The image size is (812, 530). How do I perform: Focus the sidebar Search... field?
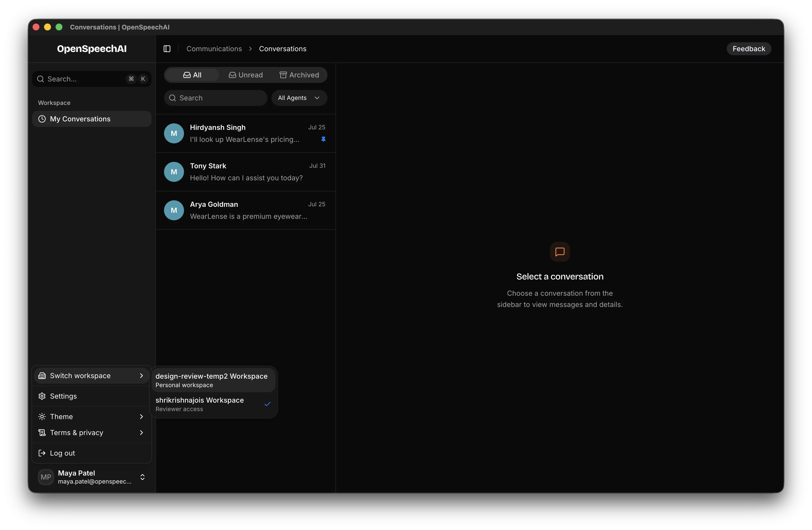pyautogui.click(x=91, y=79)
